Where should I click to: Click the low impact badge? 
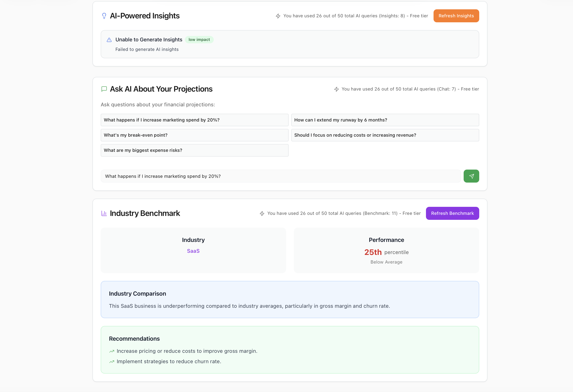[199, 39]
